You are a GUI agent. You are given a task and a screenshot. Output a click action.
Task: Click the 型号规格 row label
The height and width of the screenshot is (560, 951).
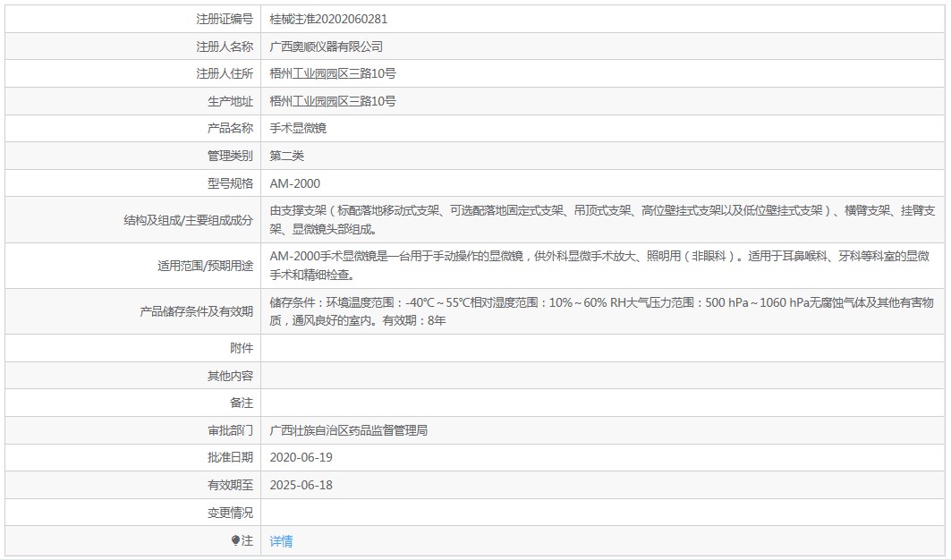tap(230, 183)
